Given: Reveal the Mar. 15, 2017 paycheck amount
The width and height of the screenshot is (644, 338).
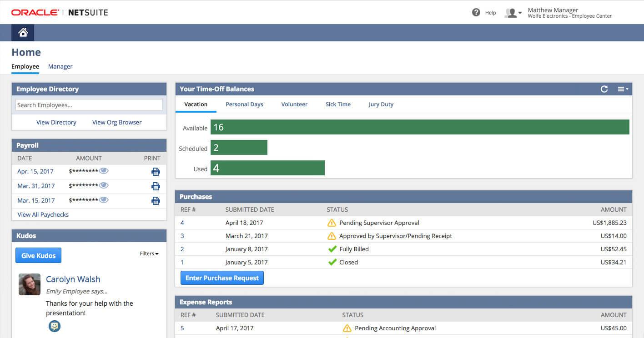Looking at the screenshot, I should pyautogui.click(x=104, y=200).
